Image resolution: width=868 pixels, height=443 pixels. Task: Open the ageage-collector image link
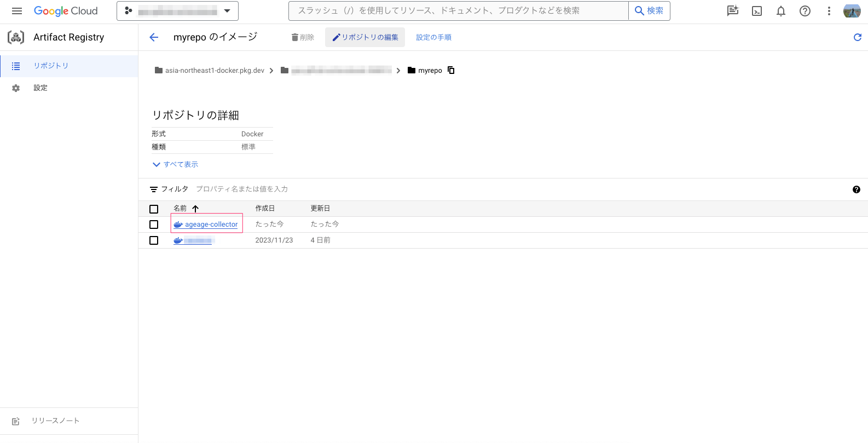click(211, 225)
